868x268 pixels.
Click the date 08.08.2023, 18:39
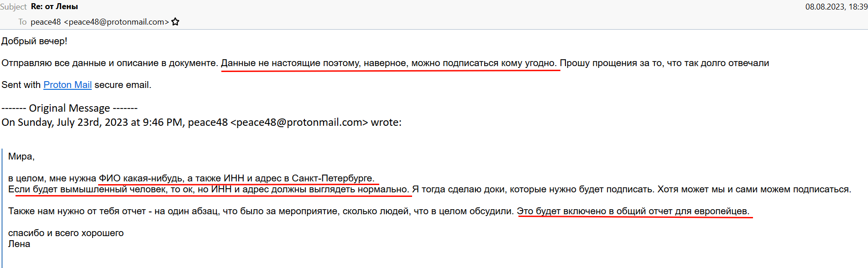(837, 7)
